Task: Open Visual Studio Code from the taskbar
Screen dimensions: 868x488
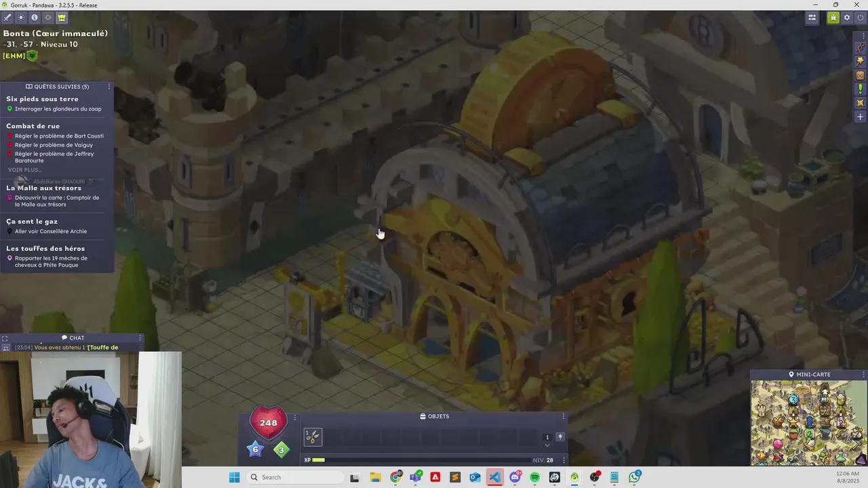Action: point(495,477)
